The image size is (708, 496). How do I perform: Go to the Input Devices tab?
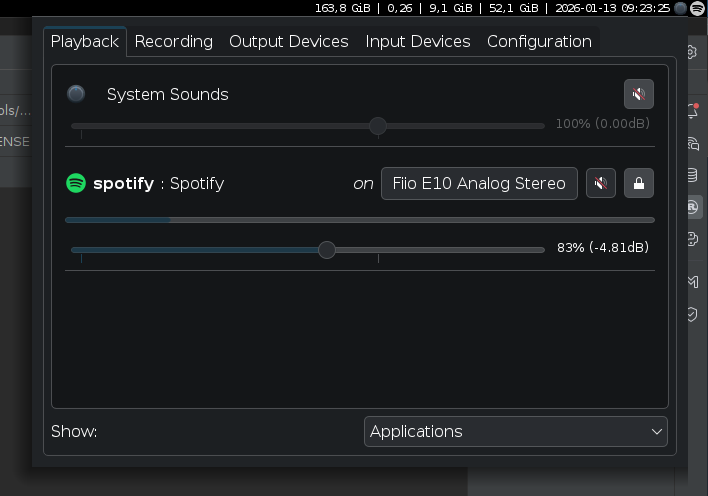click(418, 42)
